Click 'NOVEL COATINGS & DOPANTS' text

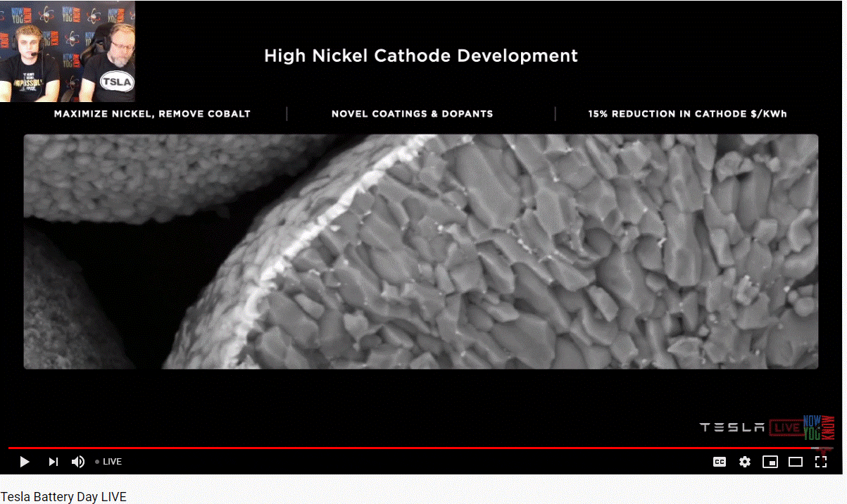[x=412, y=113]
